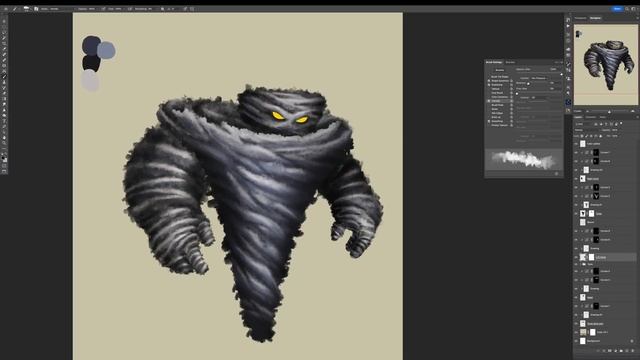
Task: Click the brush stroke preview in Brush Settings
Action: pyautogui.click(x=524, y=159)
